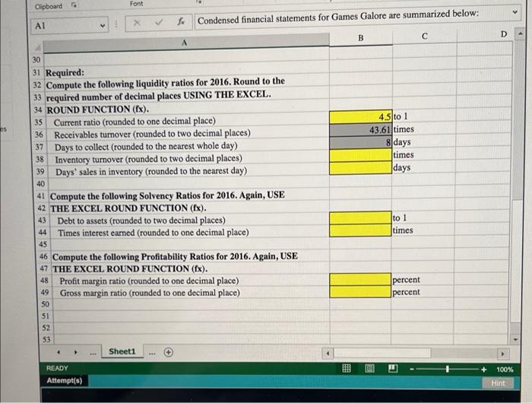Select the Current ratio cell showing 4.5

361,117
